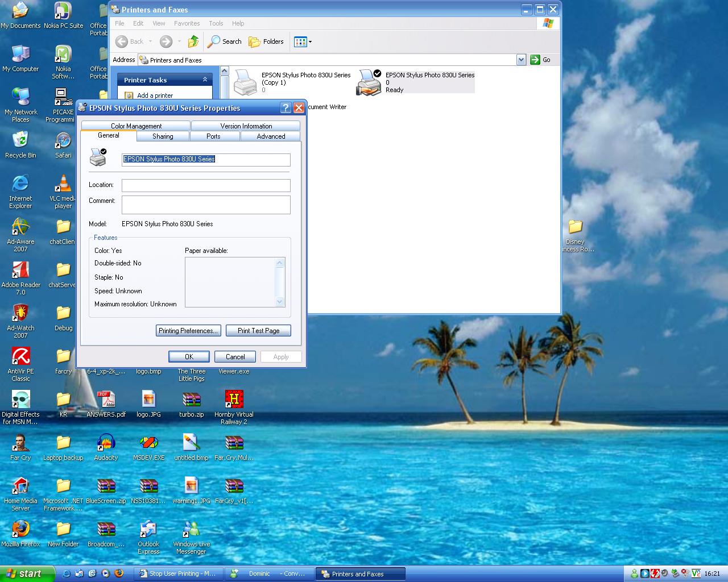Go up one folder level icon
Screen dimensions: 728x582
pos(193,41)
